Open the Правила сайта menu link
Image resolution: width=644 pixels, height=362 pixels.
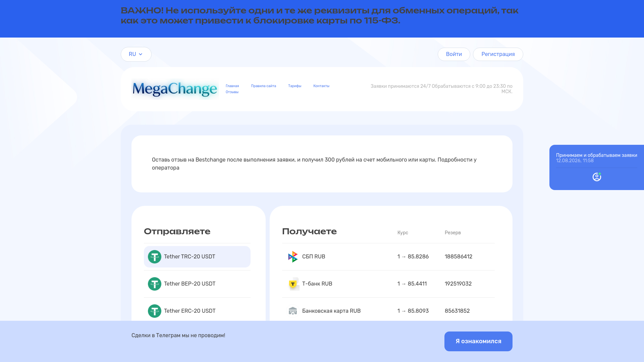263,86
